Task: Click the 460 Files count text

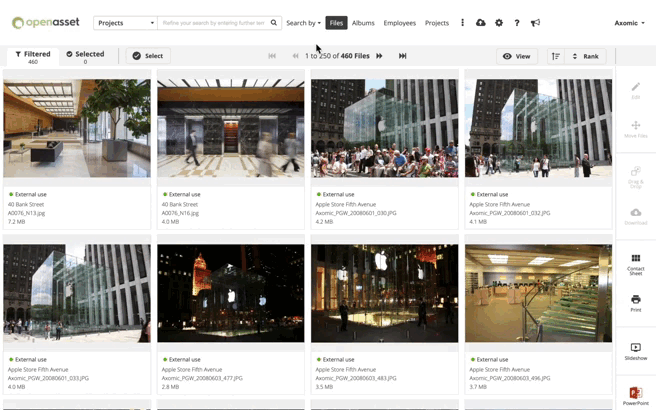Action: 355,56
